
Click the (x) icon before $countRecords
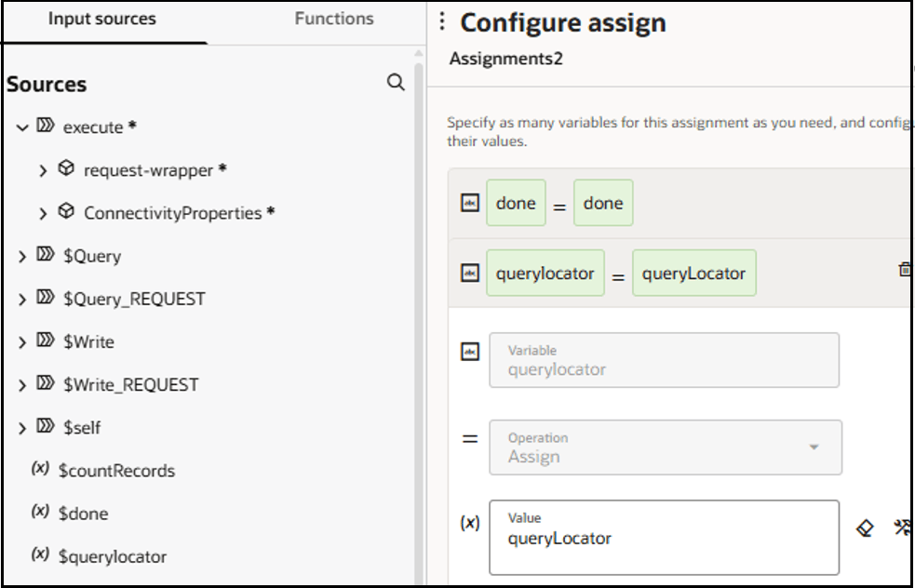(x=40, y=470)
